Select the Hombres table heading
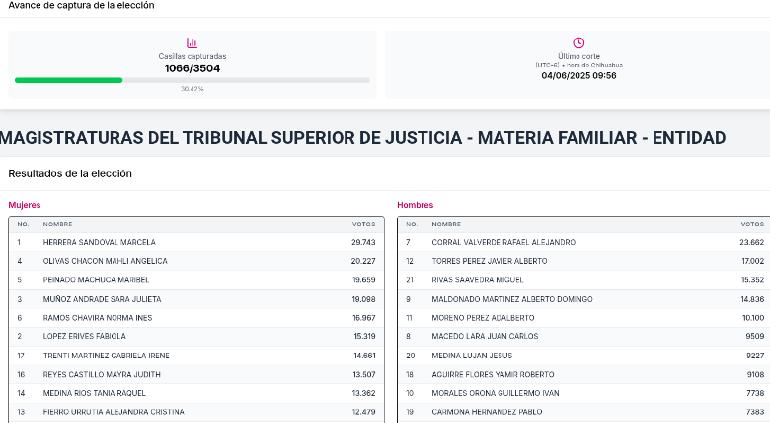Image resolution: width=770 pixels, height=423 pixels. tap(415, 205)
